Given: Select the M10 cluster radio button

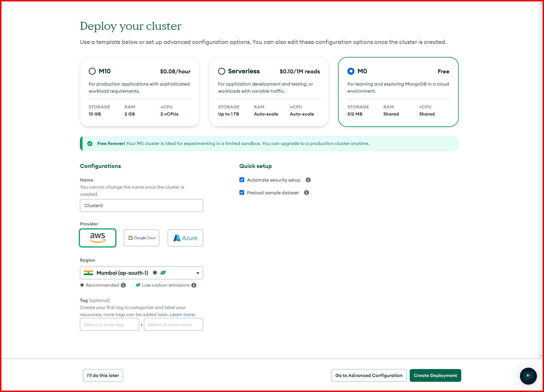Looking at the screenshot, I should [92, 71].
